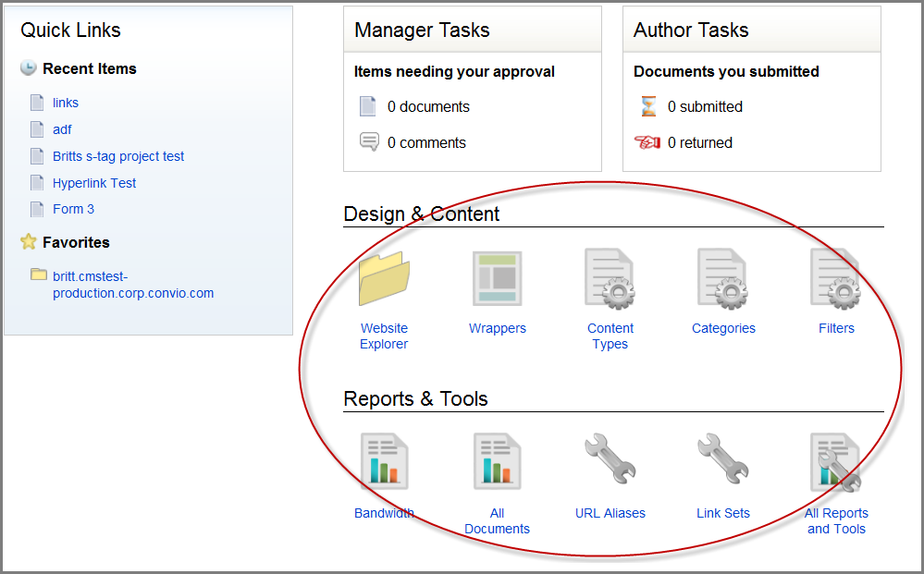Open the 'adf' recent item
Image resolution: width=924 pixels, height=574 pixels.
click(62, 129)
